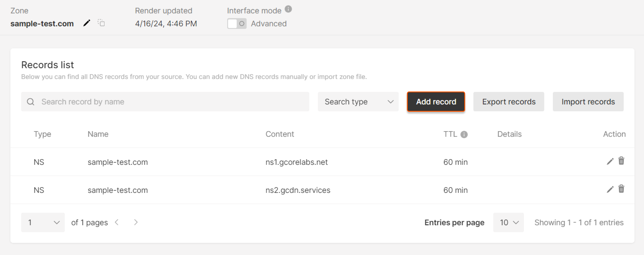Viewport: 644px width, 255px height.
Task: Expand Entries per page dropdown
Action: (508, 222)
